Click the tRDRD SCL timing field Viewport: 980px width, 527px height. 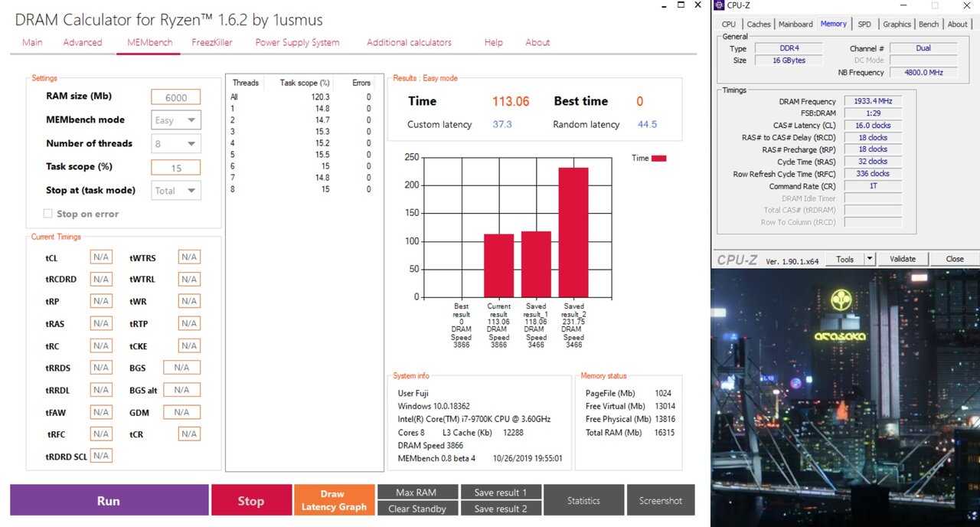(101, 456)
